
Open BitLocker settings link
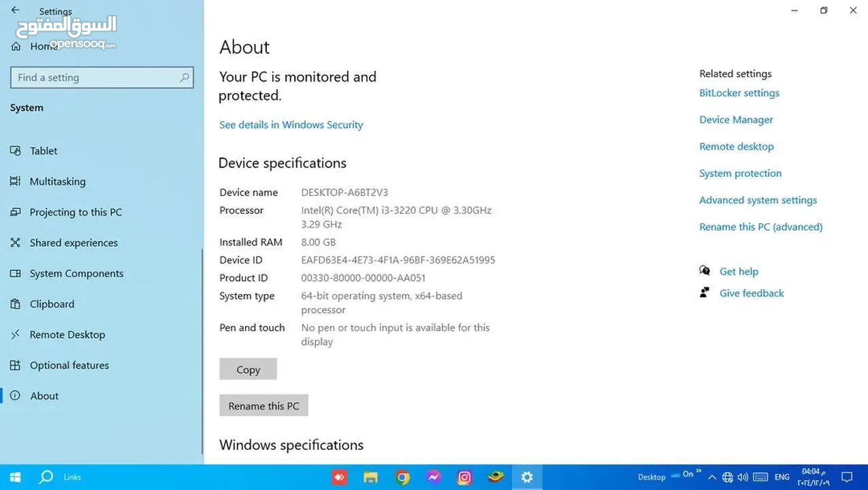click(x=739, y=93)
